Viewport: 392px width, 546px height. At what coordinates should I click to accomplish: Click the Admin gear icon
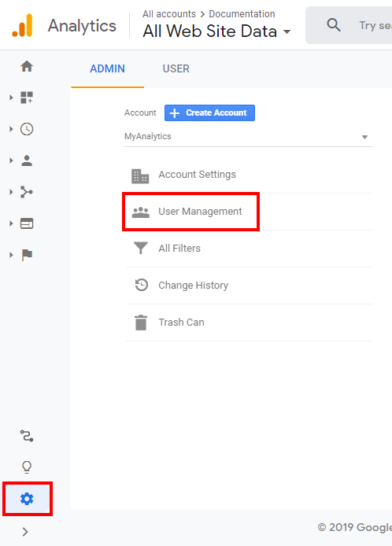27,499
